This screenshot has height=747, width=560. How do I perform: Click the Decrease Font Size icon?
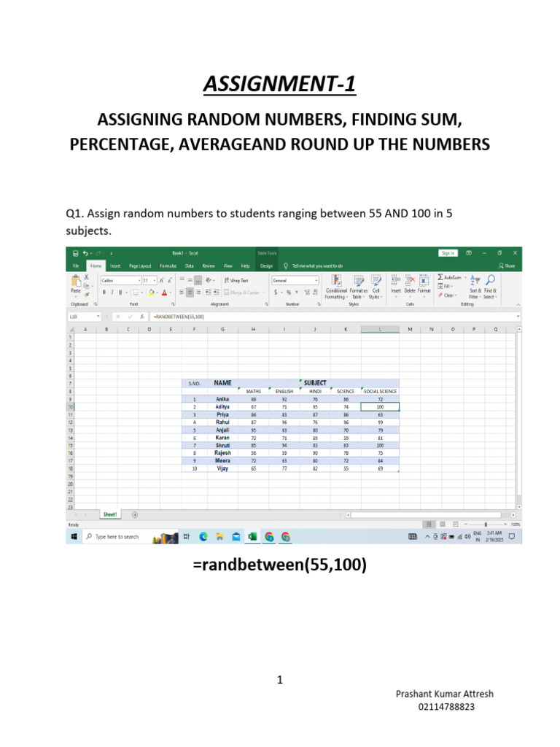pyautogui.click(x=169, y=281)
